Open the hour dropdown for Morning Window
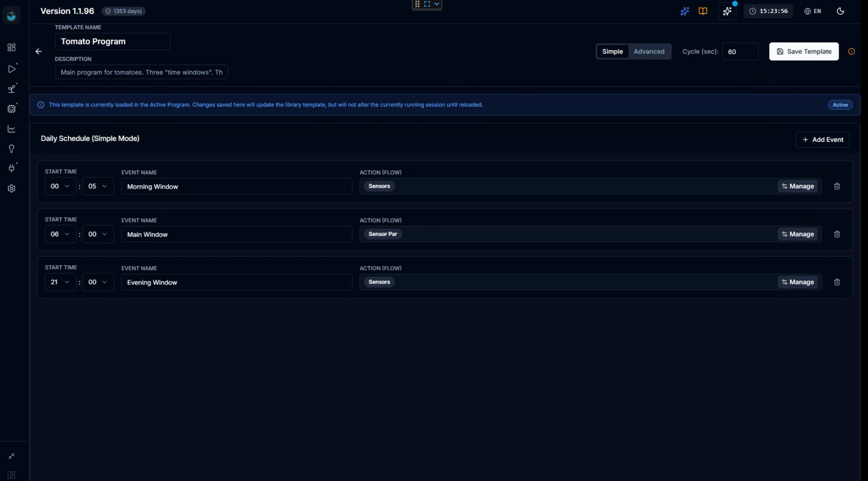Screen dimensions: 868x481 [60, 186]
